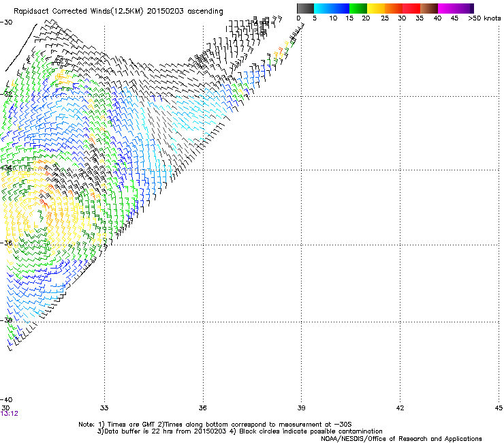
Task: Click the orange 25-30 knots legend swatch
Action: (394, 8)
